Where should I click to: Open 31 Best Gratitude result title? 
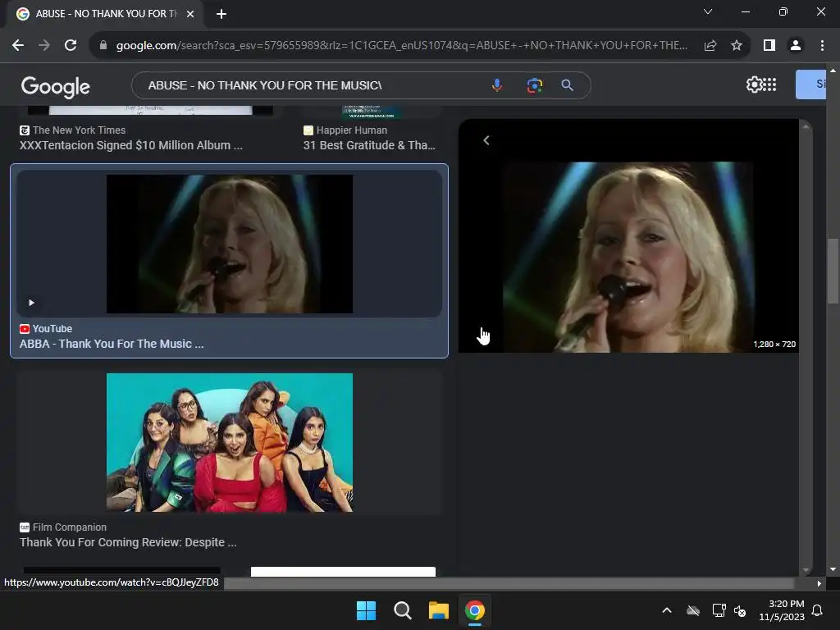369,145
